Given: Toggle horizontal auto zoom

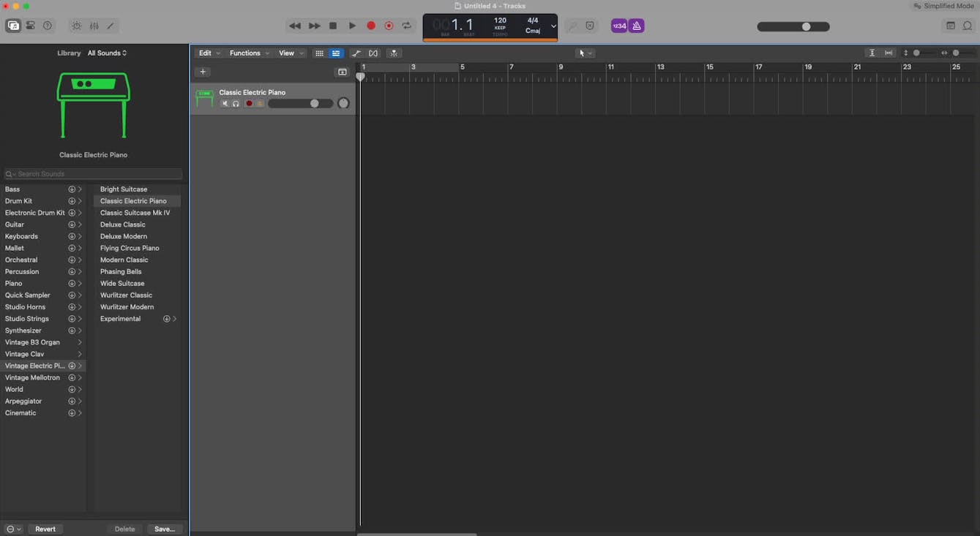Looking at the screenshot, I should pos(889,53).
